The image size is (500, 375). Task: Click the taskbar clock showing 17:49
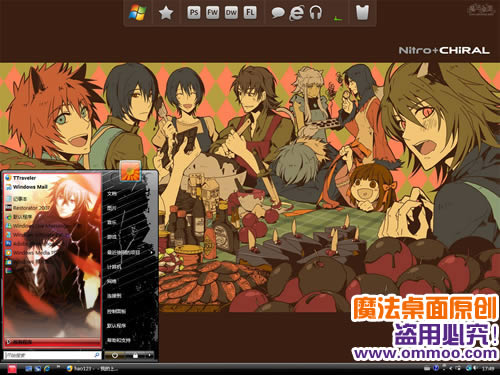[488, 368]
